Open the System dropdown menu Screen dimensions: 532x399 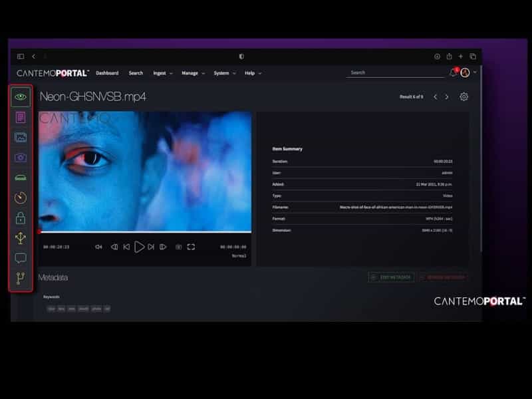click(224, 73)
